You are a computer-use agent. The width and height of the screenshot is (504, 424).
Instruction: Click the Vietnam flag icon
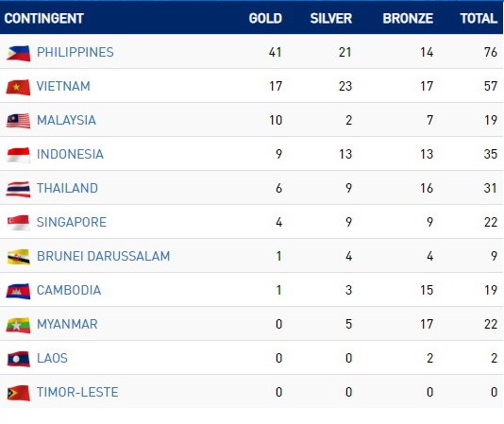18,87
